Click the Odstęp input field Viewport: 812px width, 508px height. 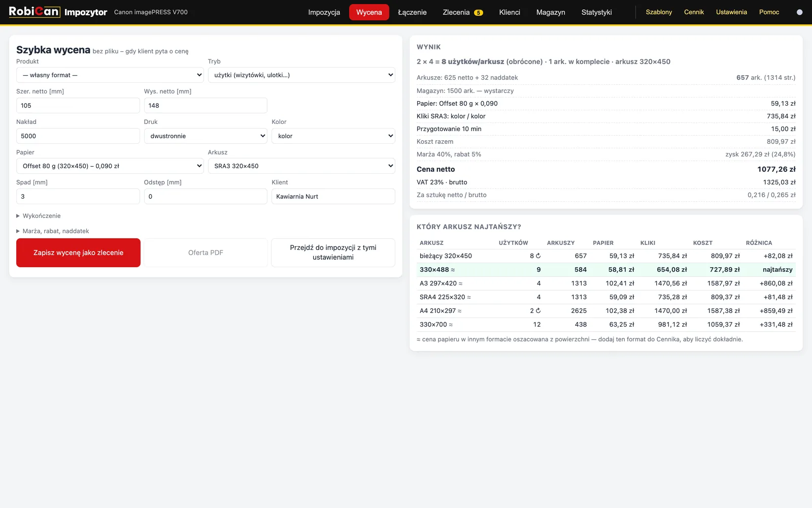[206, 197]
